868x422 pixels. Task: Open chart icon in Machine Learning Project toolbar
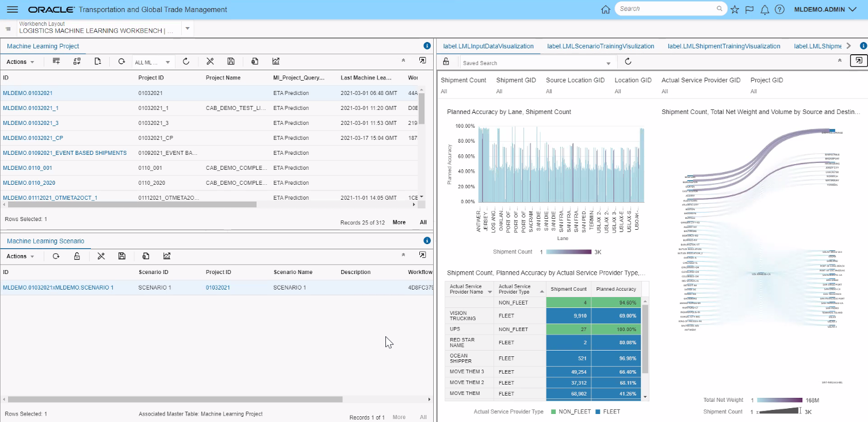click(x=276, y=62)
